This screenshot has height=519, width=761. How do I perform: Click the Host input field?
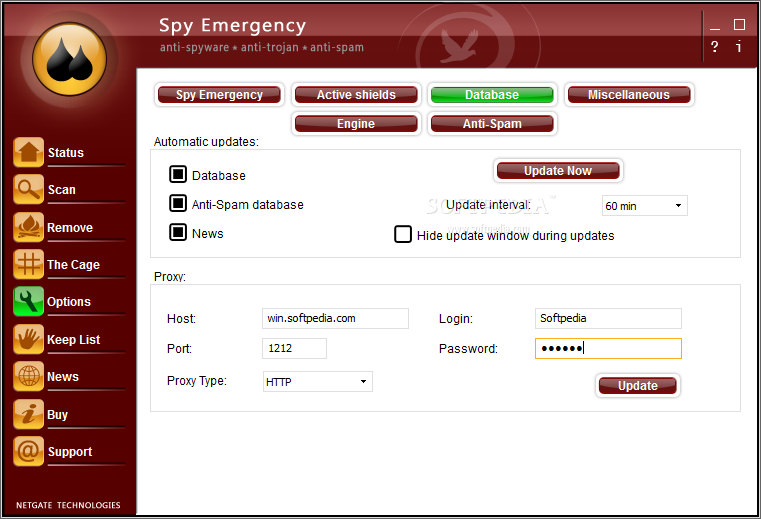335,318
